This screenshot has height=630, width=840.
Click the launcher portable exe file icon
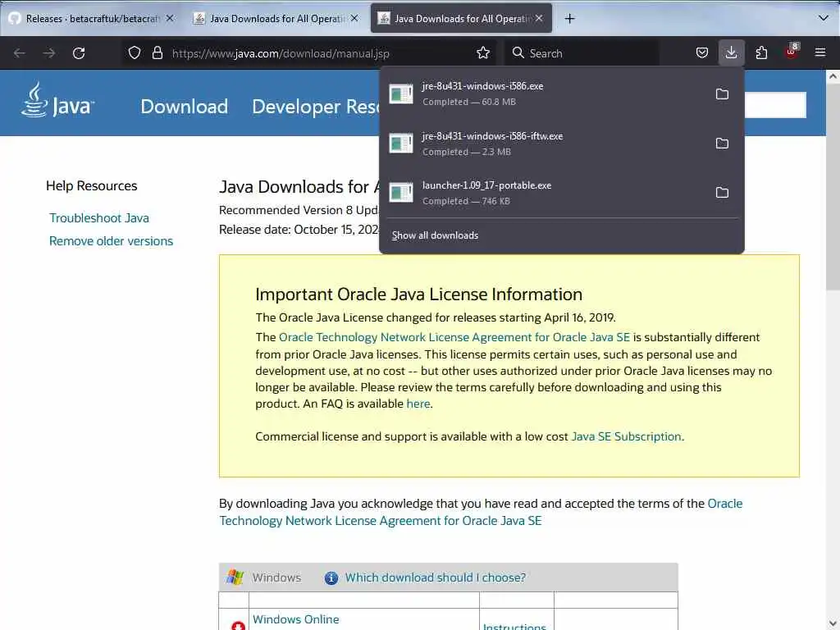(x=401, y=193)
